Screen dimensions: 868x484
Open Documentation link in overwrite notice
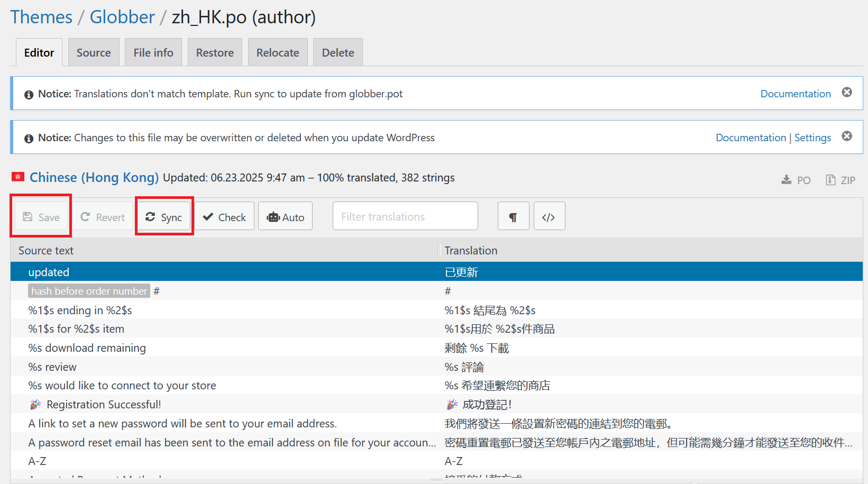tap(751, 138)
